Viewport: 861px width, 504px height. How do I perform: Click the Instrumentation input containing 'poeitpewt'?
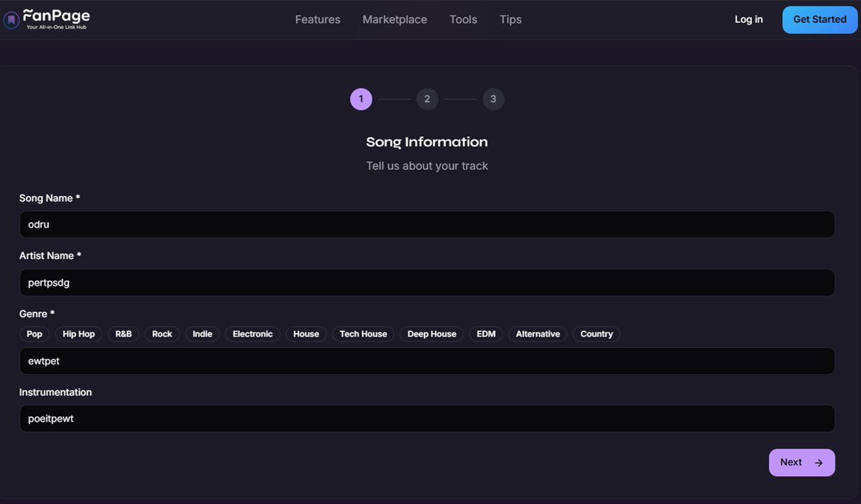tap(427, 418)
